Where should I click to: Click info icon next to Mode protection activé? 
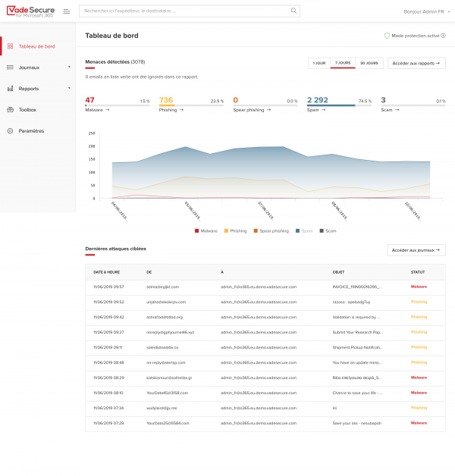tap(443, 36)
